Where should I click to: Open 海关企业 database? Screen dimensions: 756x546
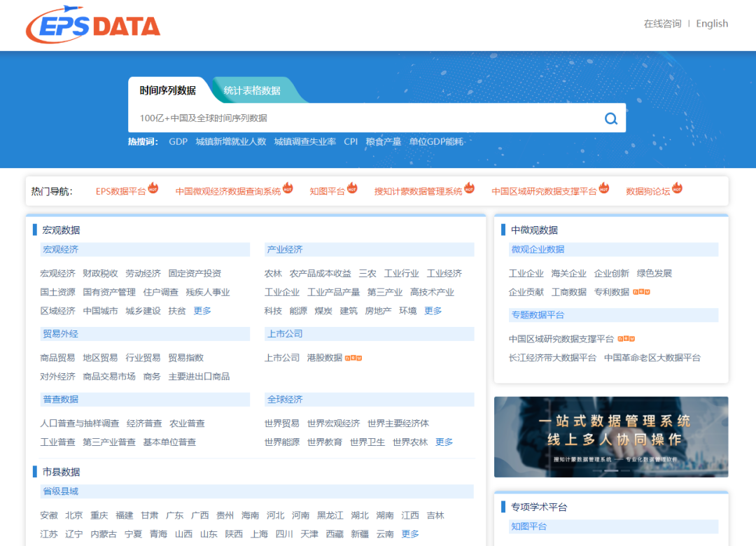click(x=569, y=274)
